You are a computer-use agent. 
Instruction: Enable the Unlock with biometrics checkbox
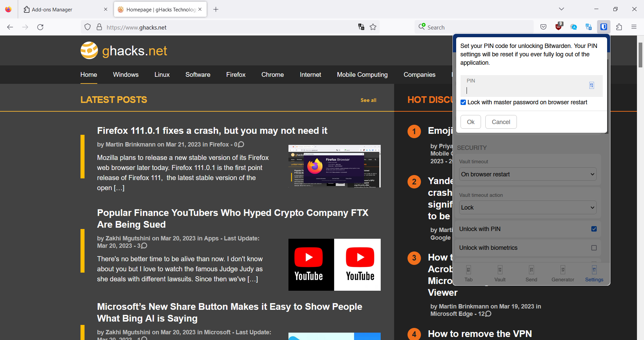[x=594, y=248]
